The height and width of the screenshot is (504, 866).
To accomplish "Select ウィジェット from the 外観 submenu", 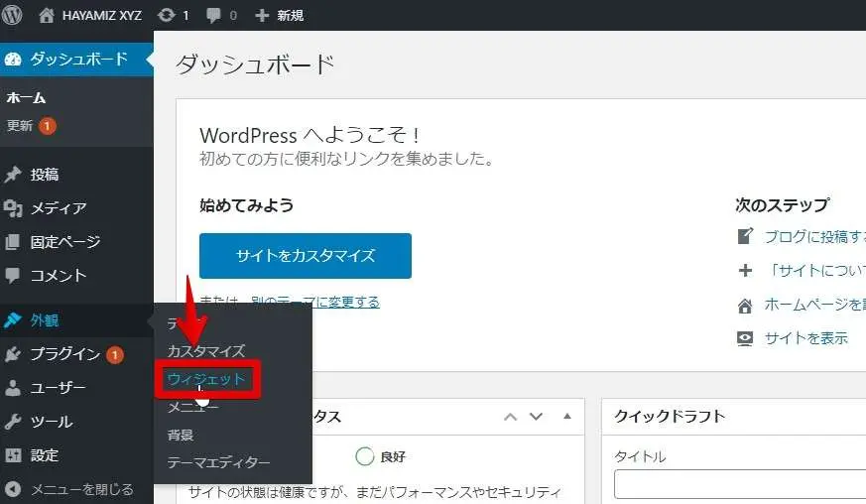I will [x=206, y=379].
